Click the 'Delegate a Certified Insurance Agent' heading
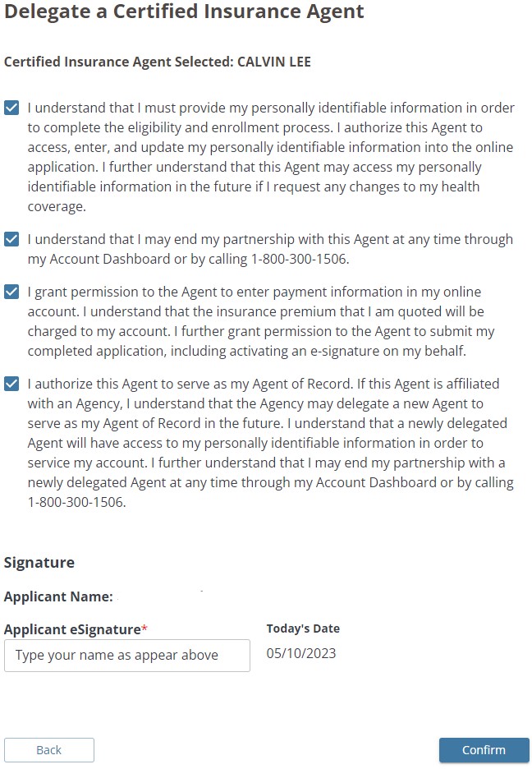 coord(184,12)
